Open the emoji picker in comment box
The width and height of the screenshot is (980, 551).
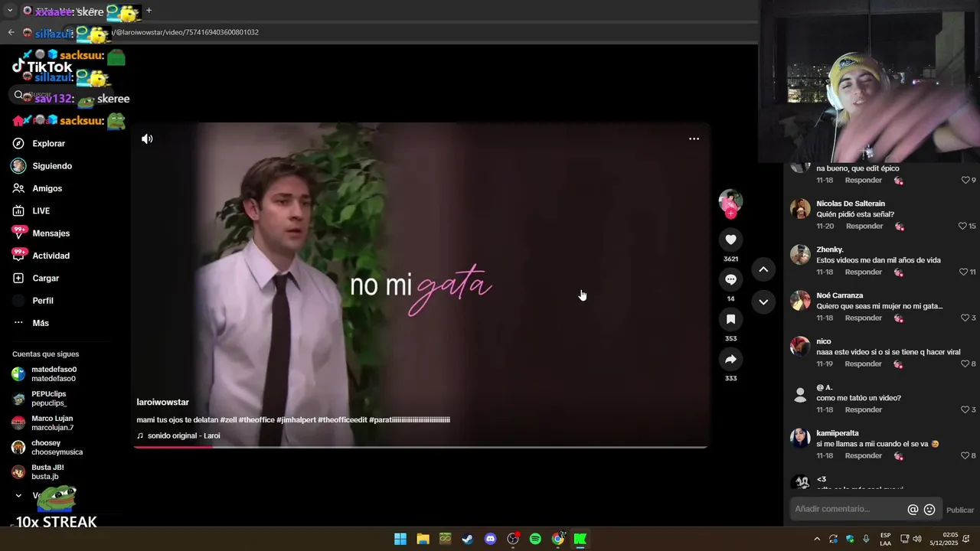click(929, 510)
